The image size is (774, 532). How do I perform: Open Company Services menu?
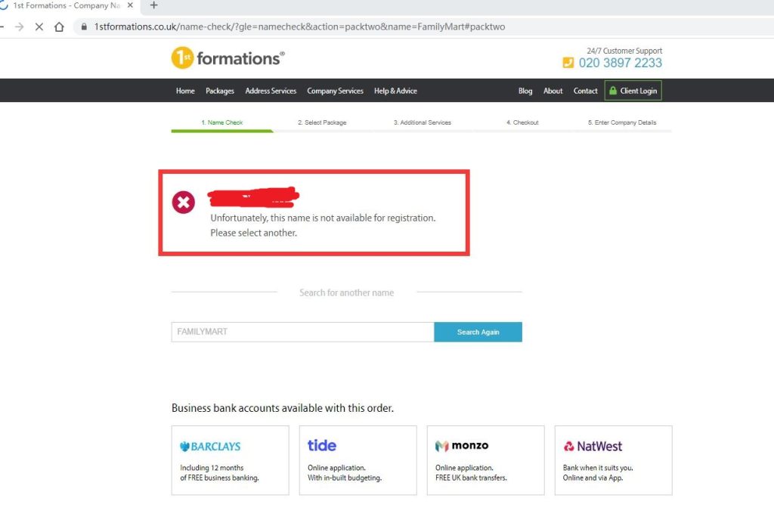pyautogui.click(x=335, y=91)
